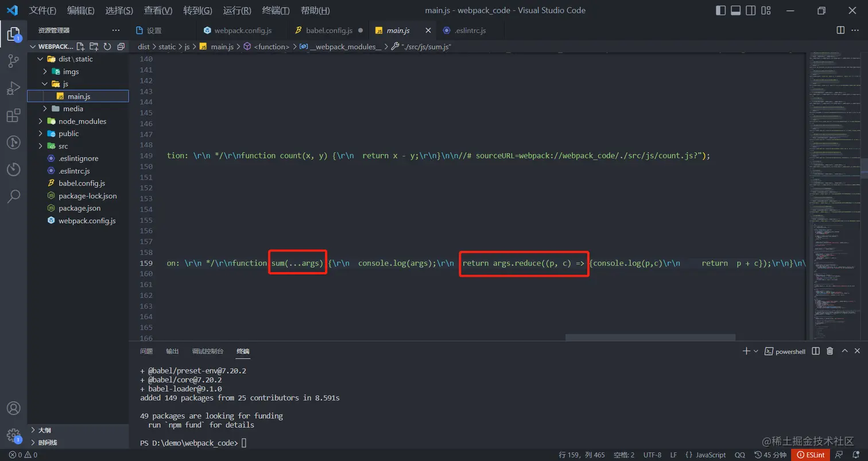This screenshot has height=461, width=868.
Task: Open the 编辑(E) menu
Action: click(81, 10)
